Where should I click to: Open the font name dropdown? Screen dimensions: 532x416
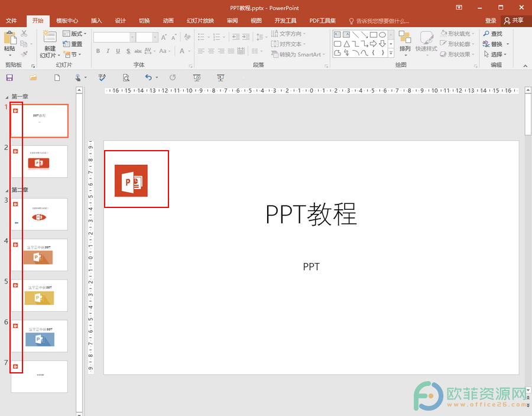point(132,37)
